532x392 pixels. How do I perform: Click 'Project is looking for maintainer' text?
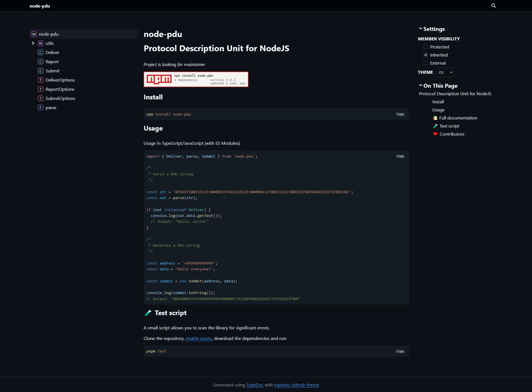(174, 65)
